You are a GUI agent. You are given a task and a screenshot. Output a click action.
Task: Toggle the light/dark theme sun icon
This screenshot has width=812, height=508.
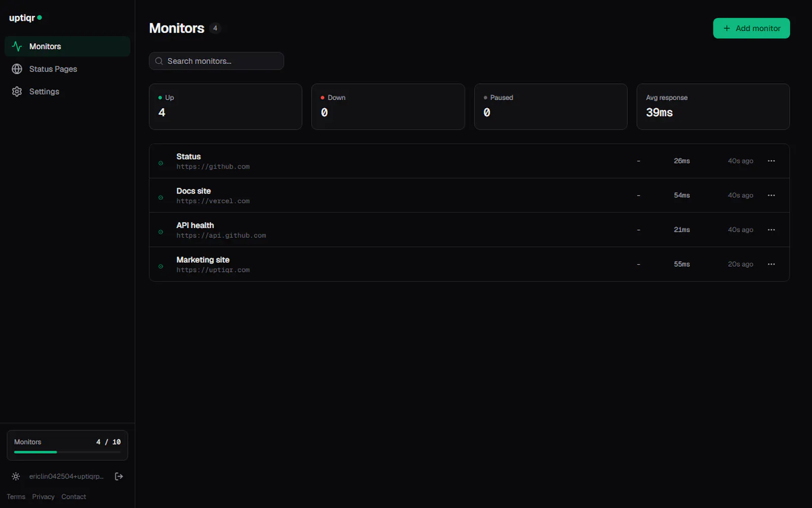[16, 477]
